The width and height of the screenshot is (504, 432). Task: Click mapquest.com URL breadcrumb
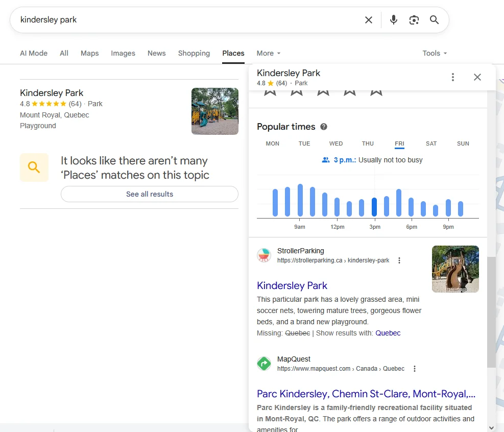(341, 369)
